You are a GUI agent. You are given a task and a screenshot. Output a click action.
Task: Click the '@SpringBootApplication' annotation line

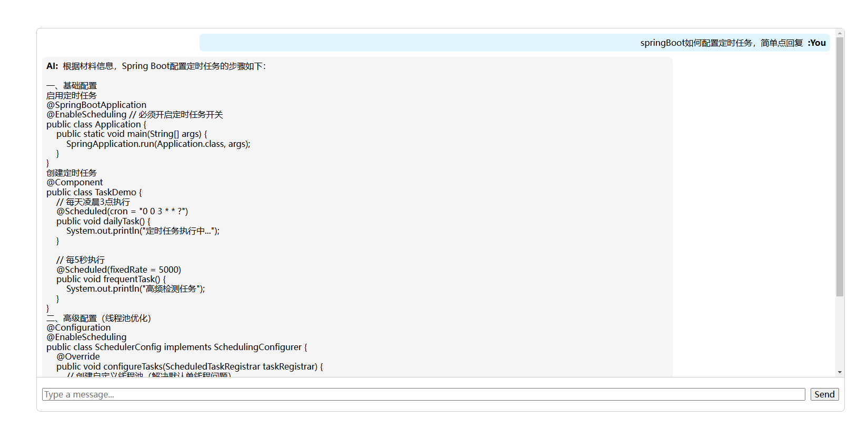96,105
